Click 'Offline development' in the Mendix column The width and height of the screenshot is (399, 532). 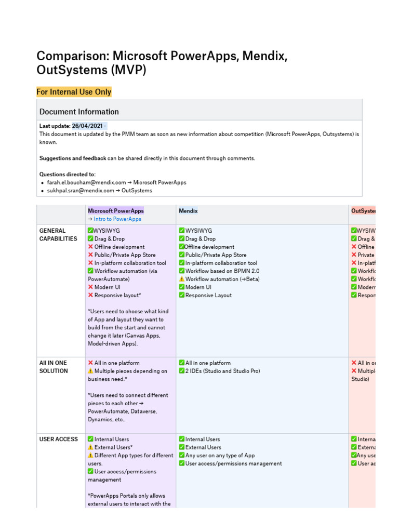[209, 247]
